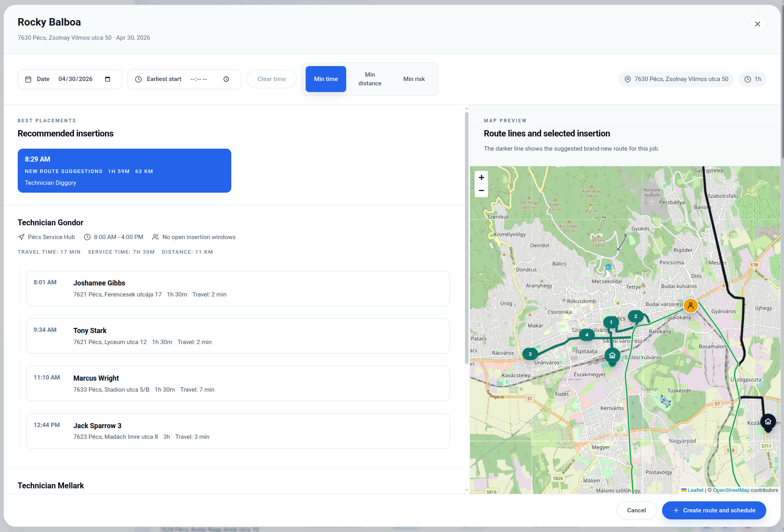Click the Technician Gondor heading

pyautogui.click(x=50, y=223)
